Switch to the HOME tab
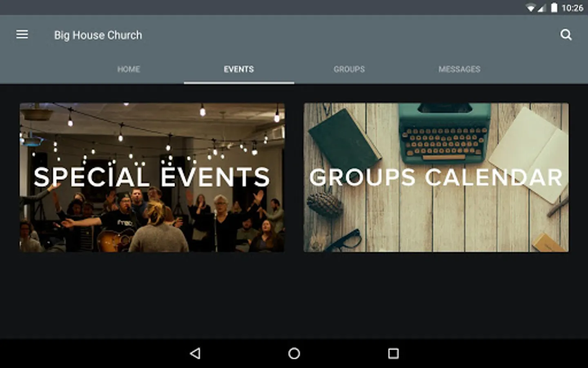 129,69
